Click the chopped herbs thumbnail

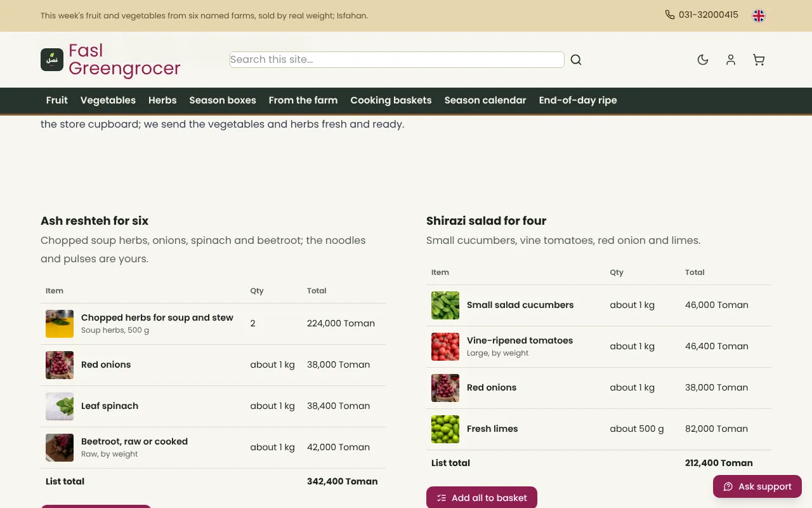coord(60,324)
